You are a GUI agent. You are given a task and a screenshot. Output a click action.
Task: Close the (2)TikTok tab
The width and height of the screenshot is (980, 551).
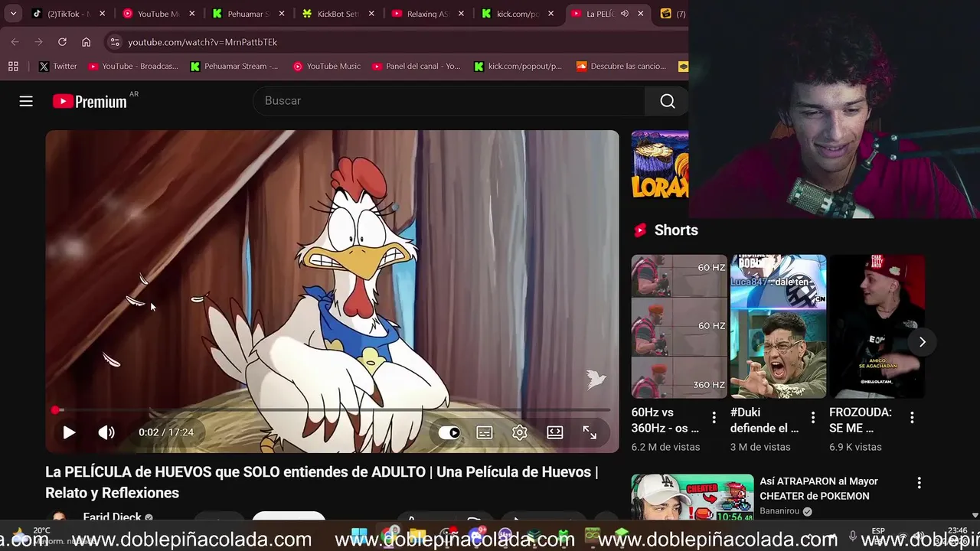point(103,14)
